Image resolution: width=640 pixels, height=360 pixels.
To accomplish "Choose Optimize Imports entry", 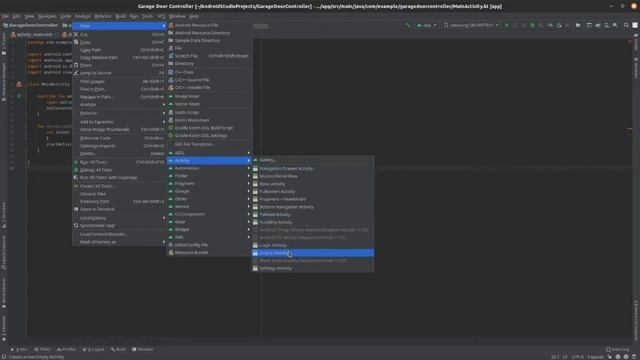I will [x=120, y=146].
